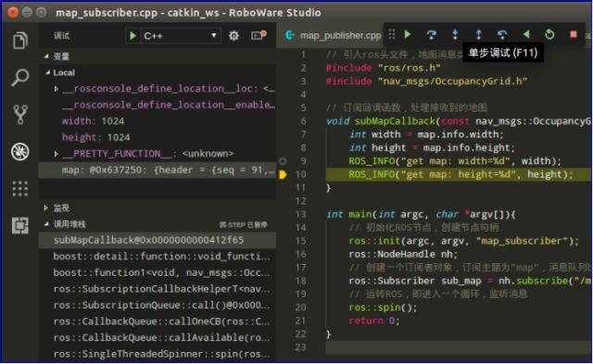Click the current execution marker on line 10
The image size is (593, 364).
coord(283,175)
